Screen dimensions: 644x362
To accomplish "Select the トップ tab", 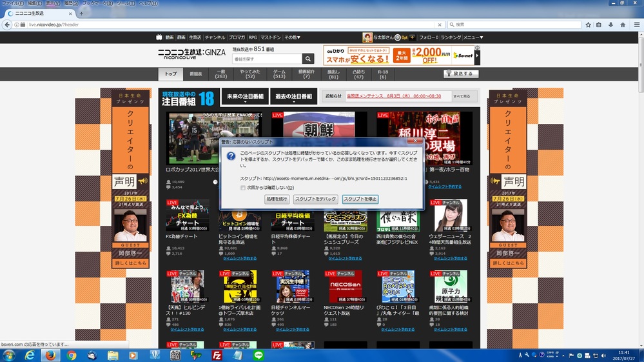I will click(170, 74).
